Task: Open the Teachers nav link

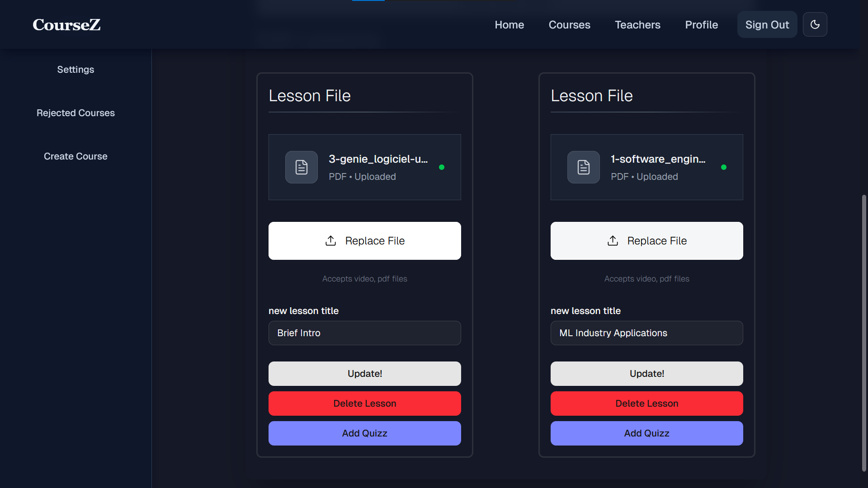Action: (637, 25)
